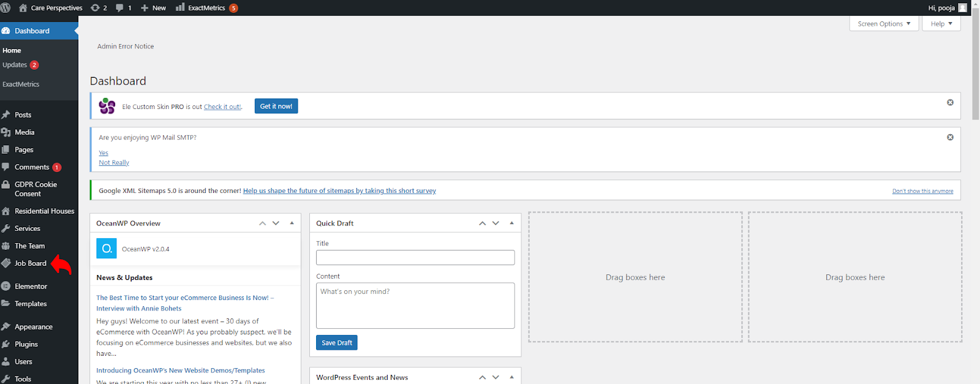
Task: Open the sitemaps short survey link
Action: [339, 191]
